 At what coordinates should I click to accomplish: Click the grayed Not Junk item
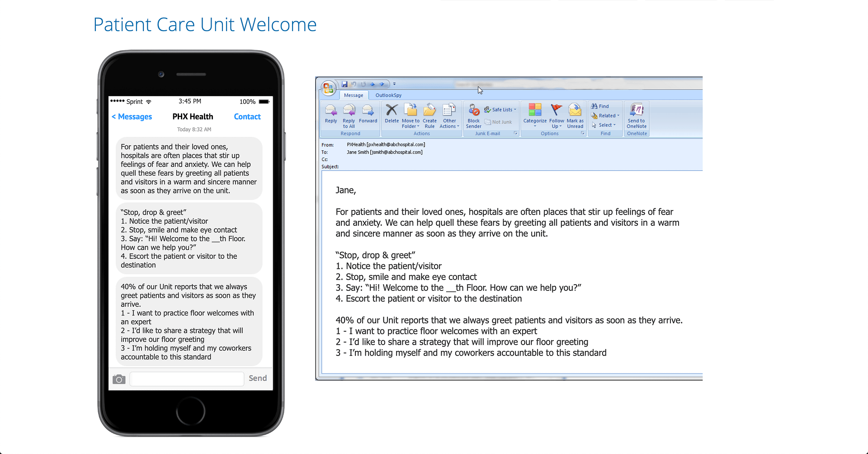pyautogui.click(x=498, y=122)
